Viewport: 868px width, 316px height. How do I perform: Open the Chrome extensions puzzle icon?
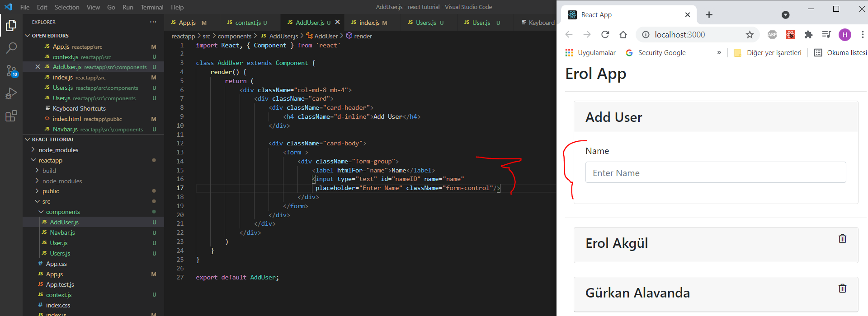(x=808, y=35)
